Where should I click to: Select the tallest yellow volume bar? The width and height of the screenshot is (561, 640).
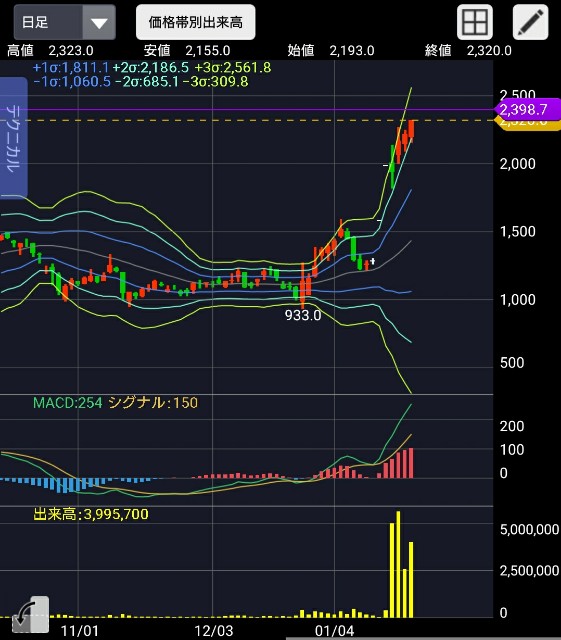pos(398,564)
